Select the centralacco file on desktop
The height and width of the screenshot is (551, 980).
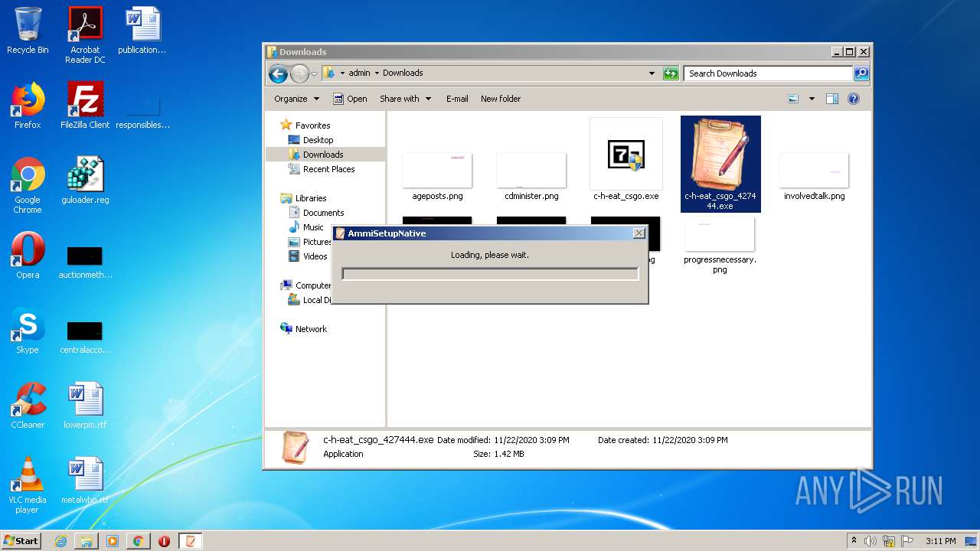pyautogui.click(x=85, y=337)
